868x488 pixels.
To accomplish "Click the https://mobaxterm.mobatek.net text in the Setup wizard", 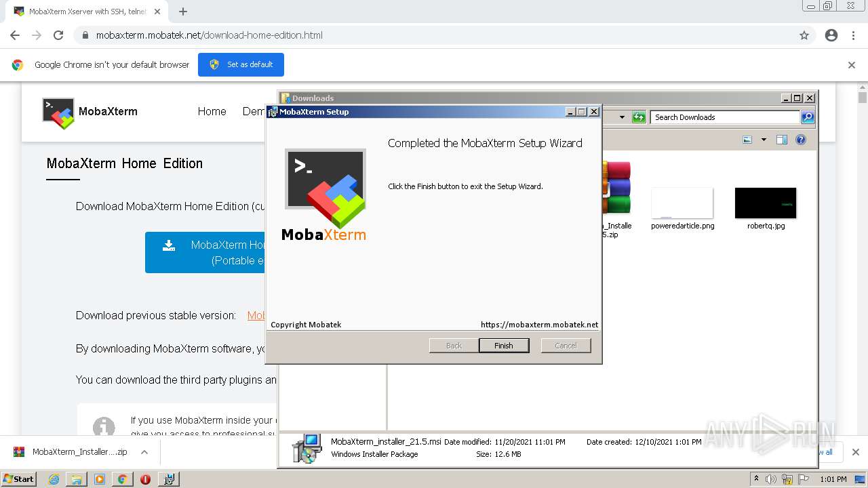I will pyautogui.click(x=539, y=325).
